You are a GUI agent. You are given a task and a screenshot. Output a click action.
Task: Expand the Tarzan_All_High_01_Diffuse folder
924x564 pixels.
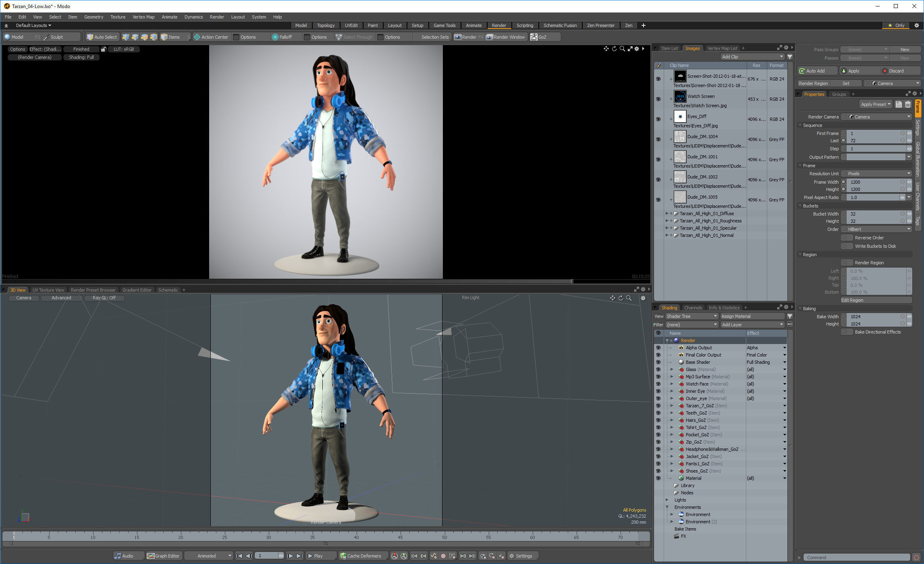(x=667, y=214)
